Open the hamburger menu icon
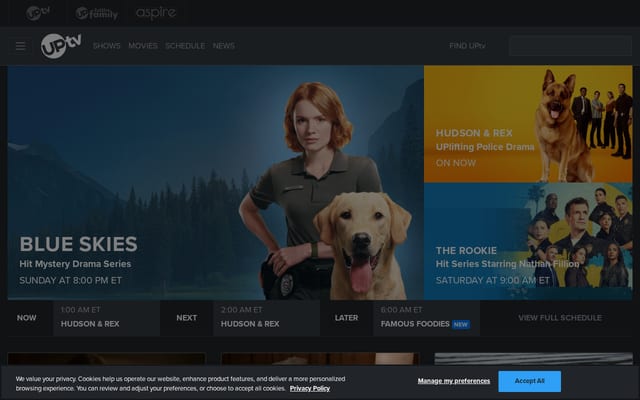This screenshot has width=640, height=400. pos(20,46)
